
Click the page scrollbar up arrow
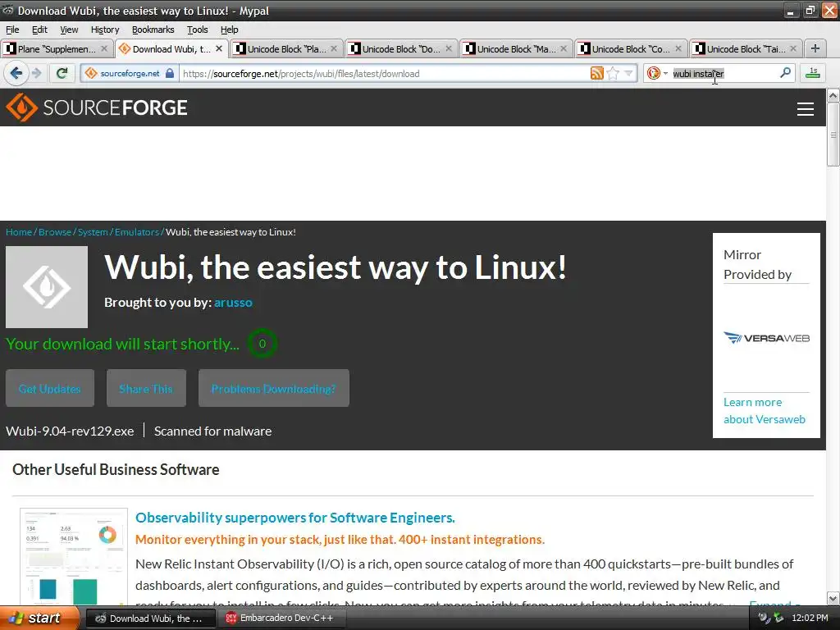coord(833,96)
